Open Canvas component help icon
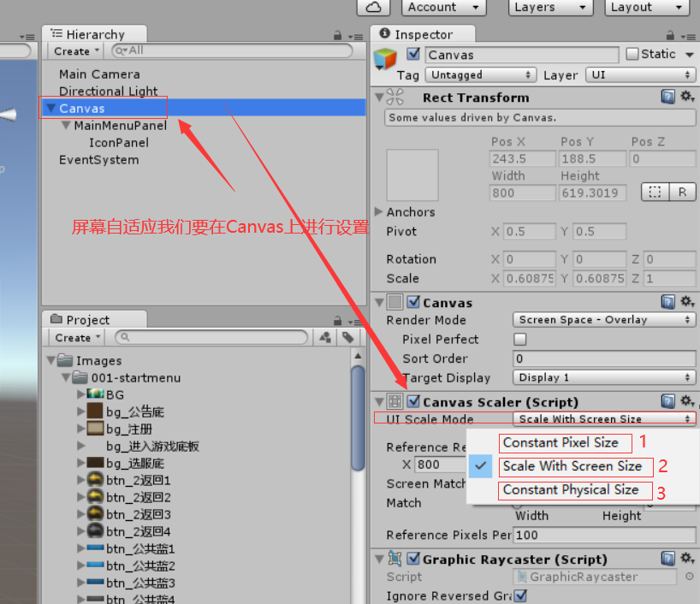The image size is (700, 604). [667, 302]
